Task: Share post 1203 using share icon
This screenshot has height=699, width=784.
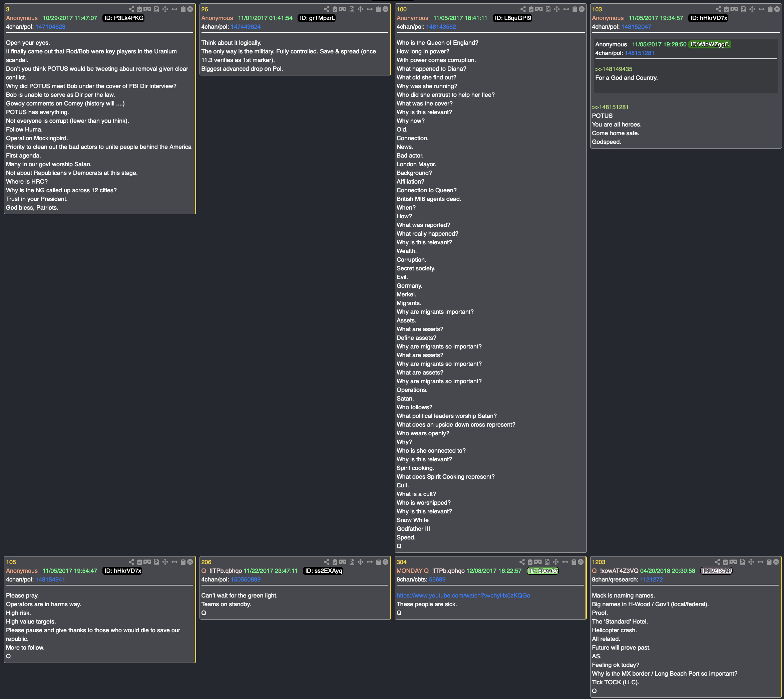Action: pyautogui.click(x=717, y=562)
